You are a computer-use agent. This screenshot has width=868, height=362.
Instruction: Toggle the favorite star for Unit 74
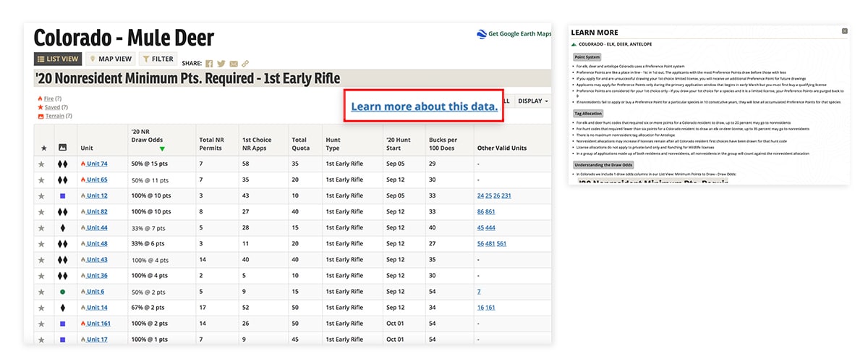[x=42, y=164]
